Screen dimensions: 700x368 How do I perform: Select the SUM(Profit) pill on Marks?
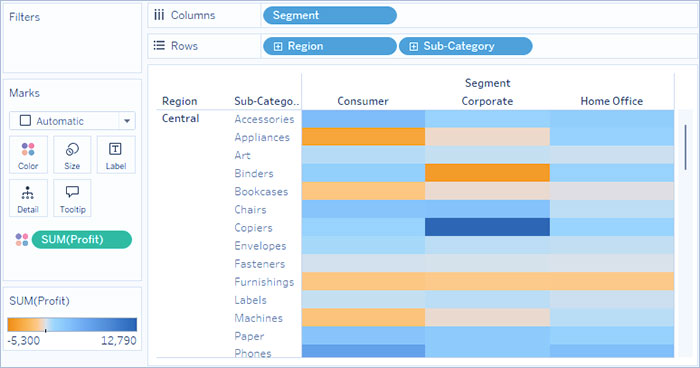82,239
